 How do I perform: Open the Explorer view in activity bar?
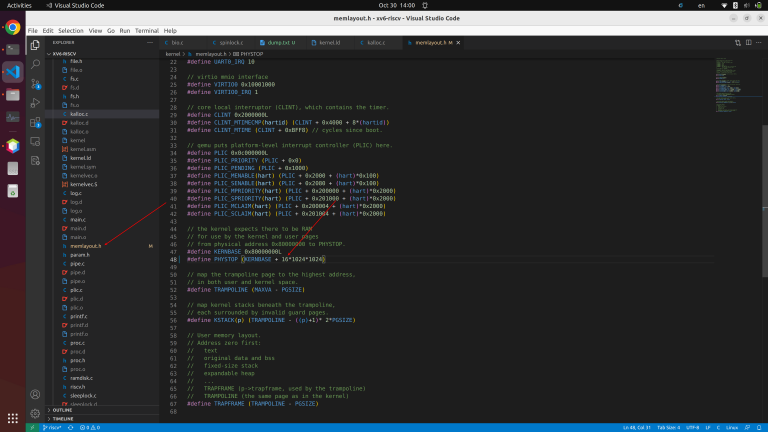[35, 45]
